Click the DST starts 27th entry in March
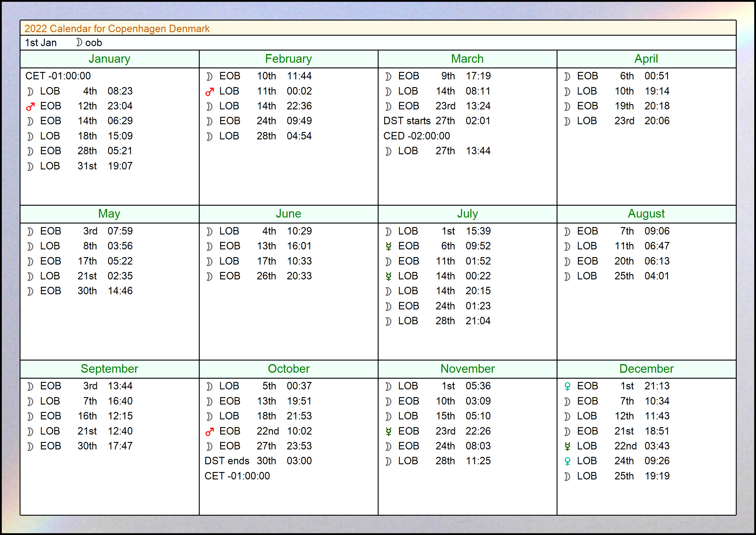The image size is (756, 535). pyautogui.click(x=437, y=121)
